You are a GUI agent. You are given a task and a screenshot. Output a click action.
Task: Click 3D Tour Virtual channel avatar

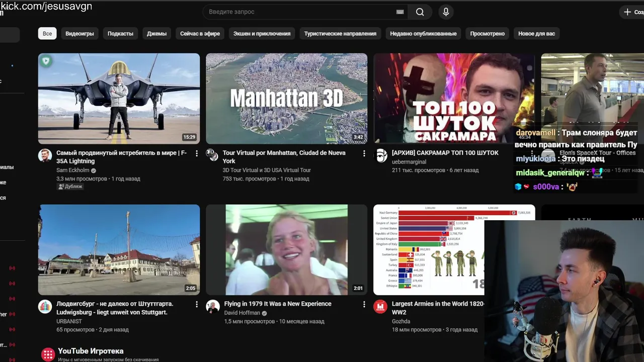(x=213, y=155)
